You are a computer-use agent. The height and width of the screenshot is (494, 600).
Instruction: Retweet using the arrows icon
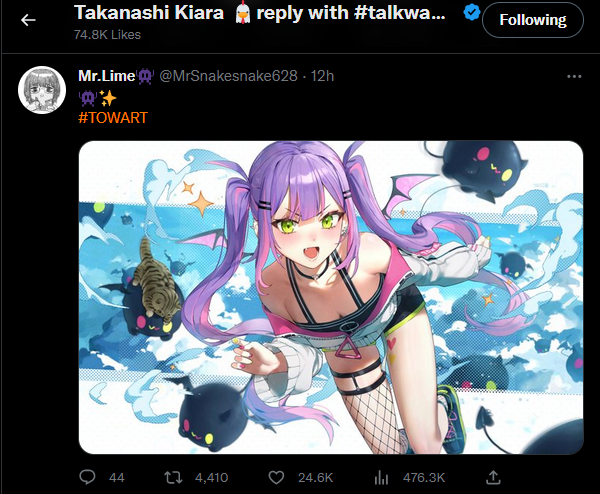[173, 478]
